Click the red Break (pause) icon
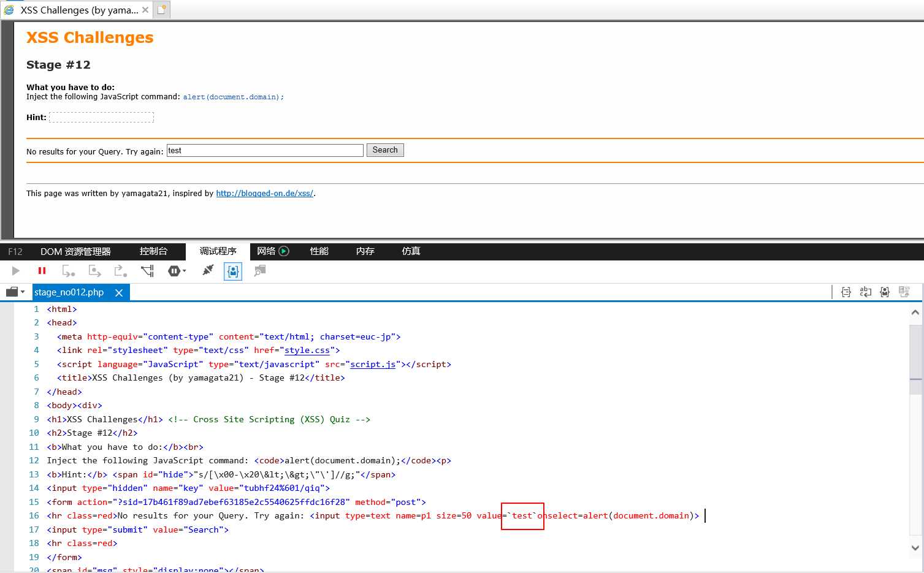The image size is (924, 573). click(42, 271)
